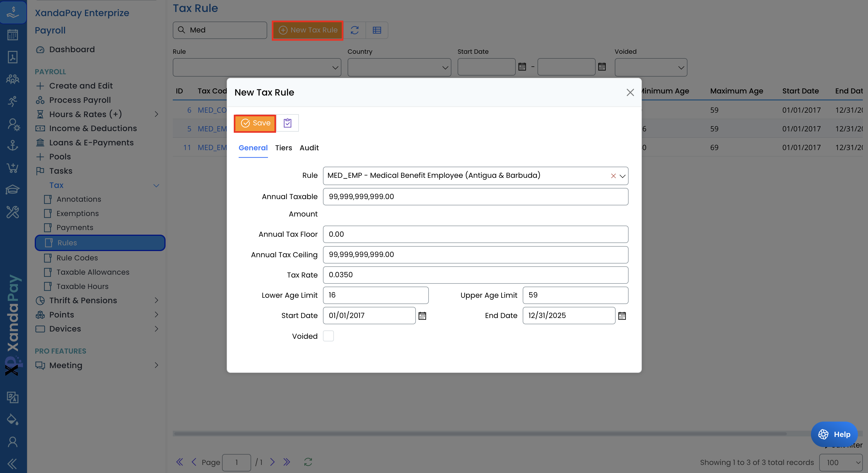Open the Voided filter dropdown
The width and height of the screenshot is (868, 473).
(651, 67)
